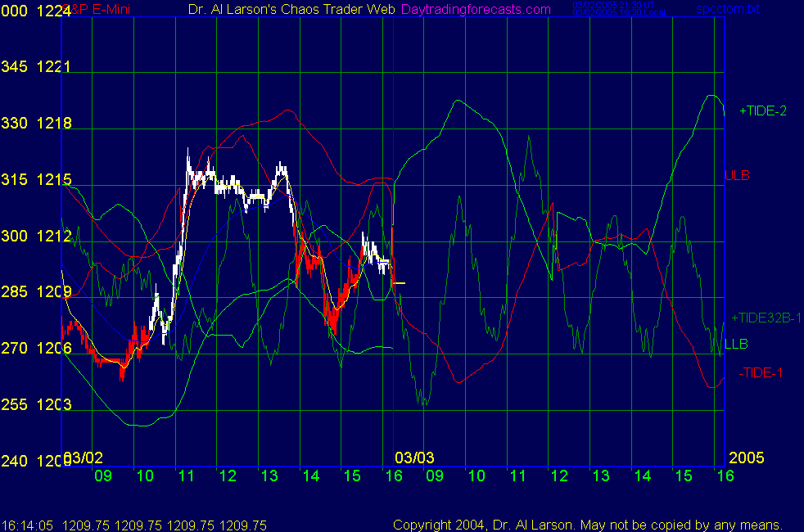The height and width of the screenshot is (532, 804).
Task: Click the 16:14:05 timestamp in status line
Action: [28, 525]
